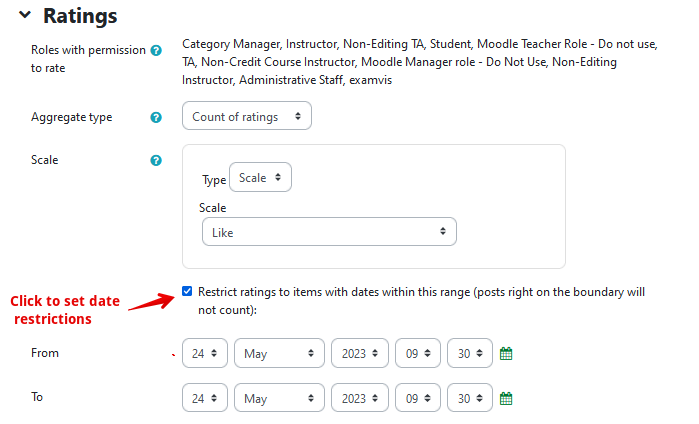699x424 pixels.
Task: Open the To hour dropdown
Action: pyautogui.click(x=418, y=398)
